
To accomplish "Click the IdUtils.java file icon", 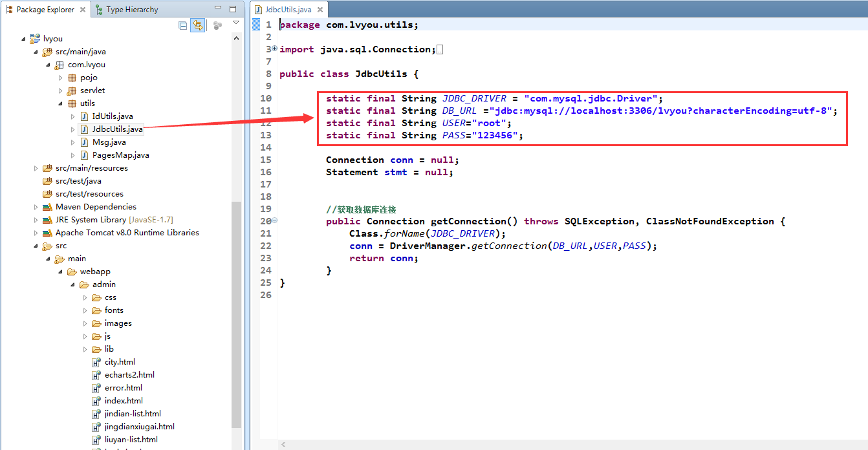I will (x=85, y=116).
